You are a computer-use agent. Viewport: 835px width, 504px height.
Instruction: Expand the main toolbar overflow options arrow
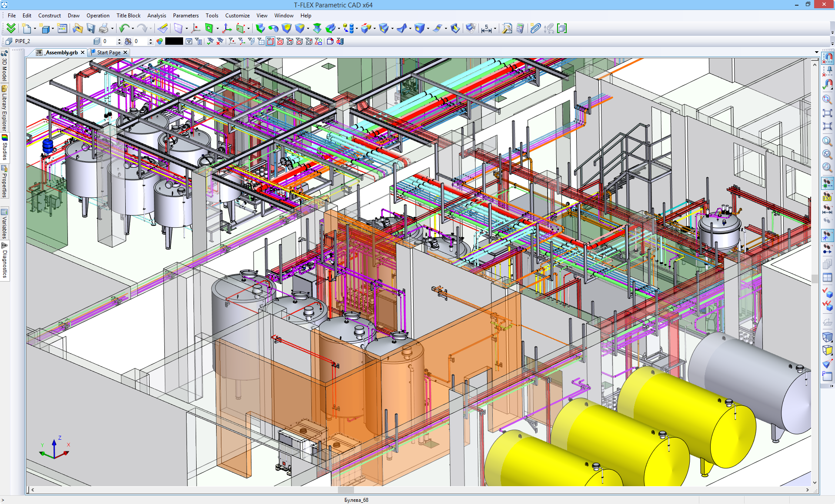[832, 32]
